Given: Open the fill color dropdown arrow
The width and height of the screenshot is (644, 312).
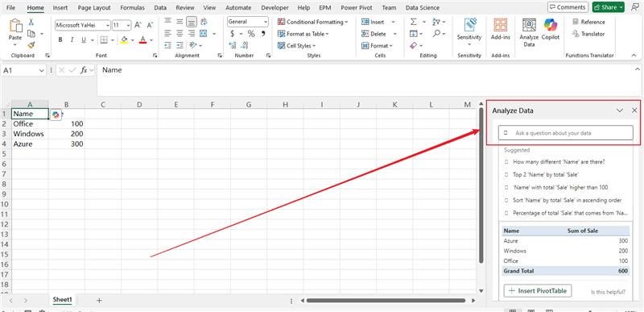Looking at the screenshot, I should (x=132, y=40).
